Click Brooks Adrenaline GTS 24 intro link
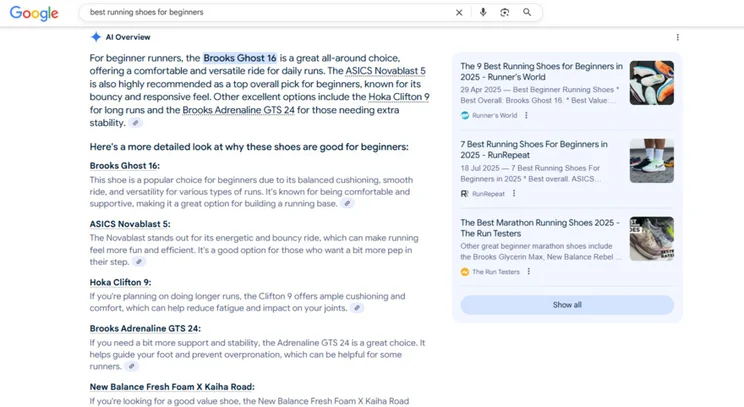 [239, 110]
